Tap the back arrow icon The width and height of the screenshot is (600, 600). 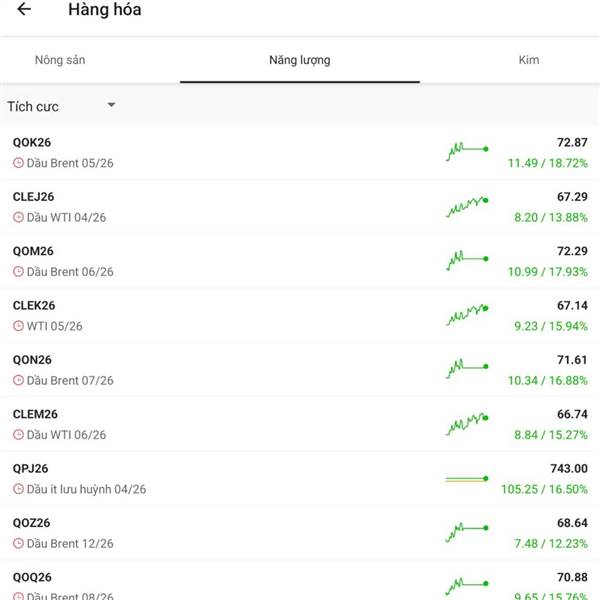pos(24,10)
